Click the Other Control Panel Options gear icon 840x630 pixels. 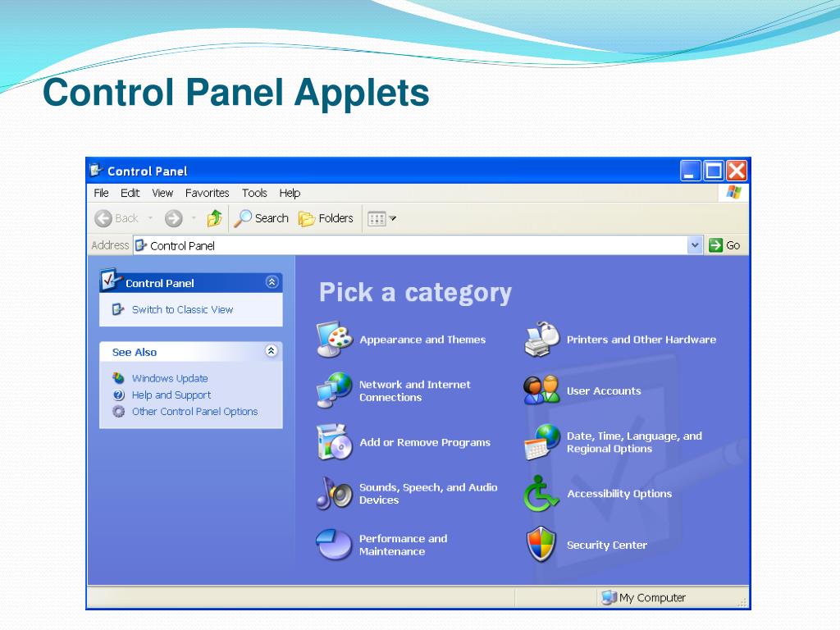pos(118,412)
